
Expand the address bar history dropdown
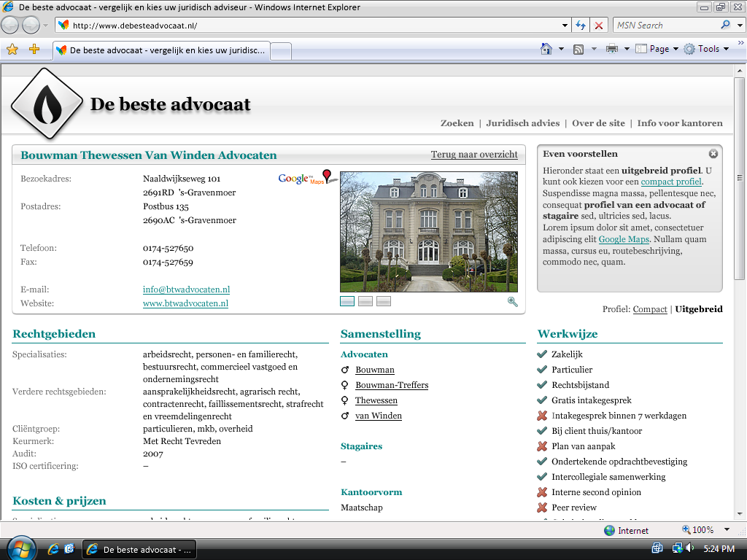point(565,26)
